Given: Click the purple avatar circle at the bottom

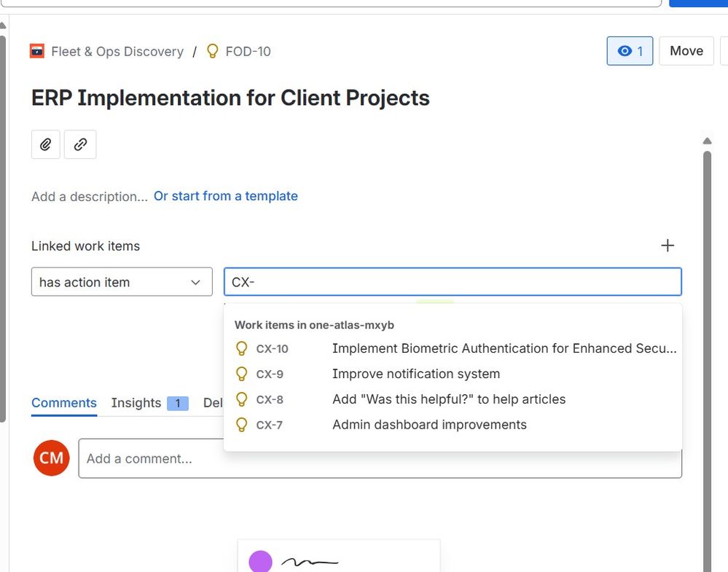Looking at the screenshot, I should tap(260, 562).
